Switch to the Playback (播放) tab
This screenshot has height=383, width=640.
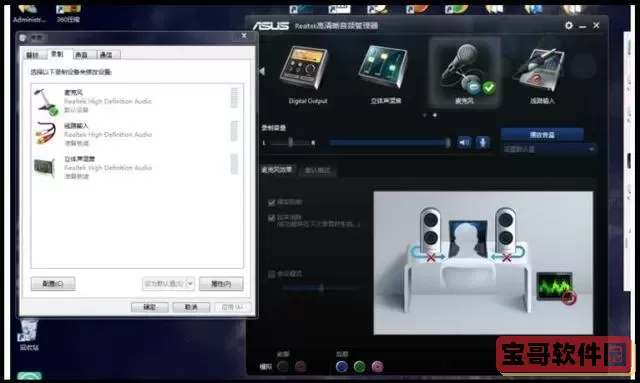coord(33,55)
